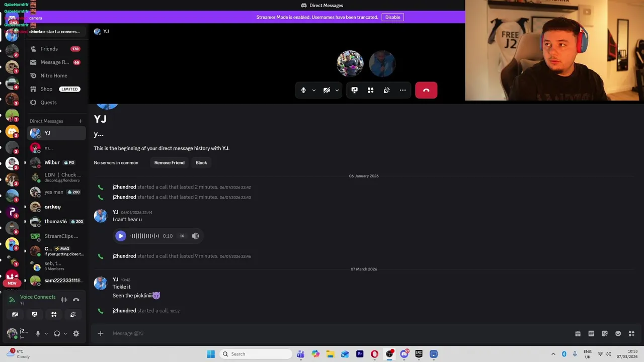Open User Settings gear

(x=76, y=333)
